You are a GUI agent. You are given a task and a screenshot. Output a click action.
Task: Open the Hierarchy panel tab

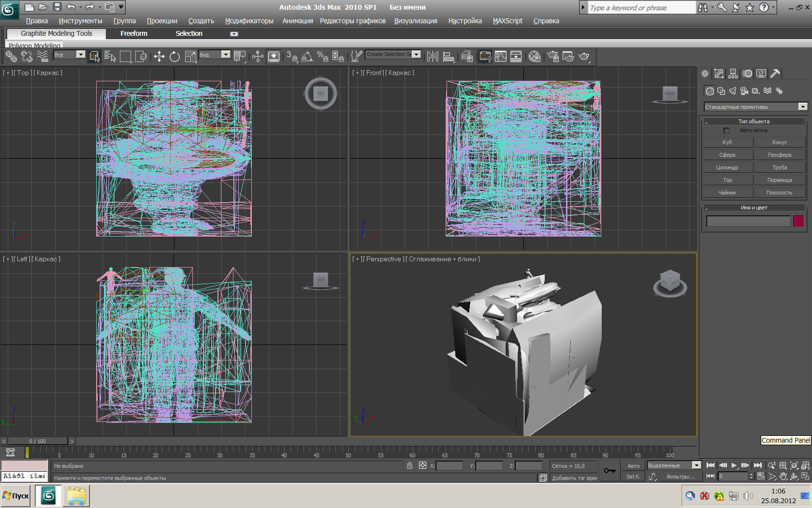733,74
